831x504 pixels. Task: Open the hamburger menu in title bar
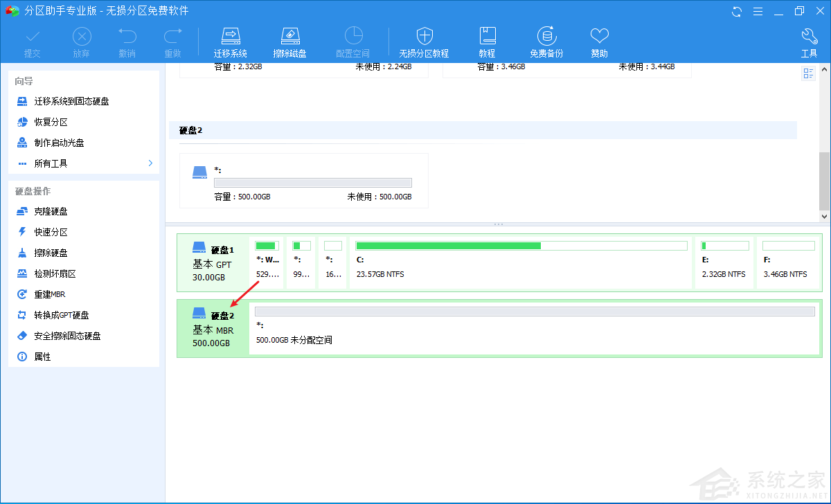758,11
